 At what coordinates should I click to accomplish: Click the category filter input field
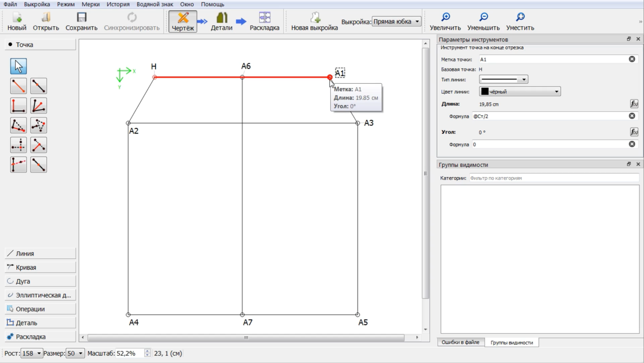(554, 178)
